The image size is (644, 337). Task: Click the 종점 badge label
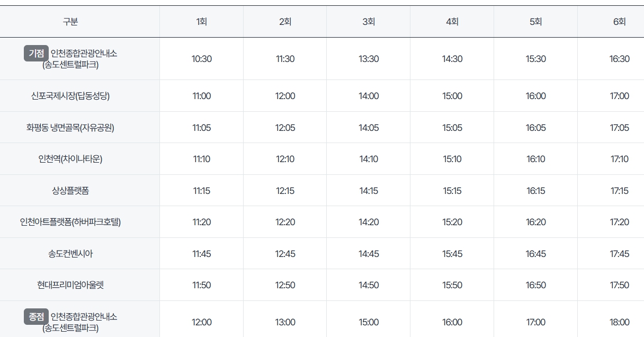[x=36, y=317]
